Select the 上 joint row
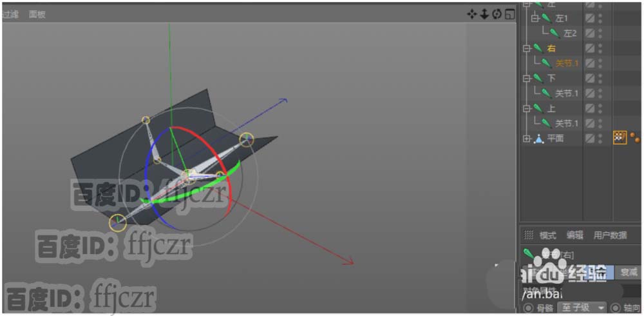 pyautogui.click(x=551, y=108)
